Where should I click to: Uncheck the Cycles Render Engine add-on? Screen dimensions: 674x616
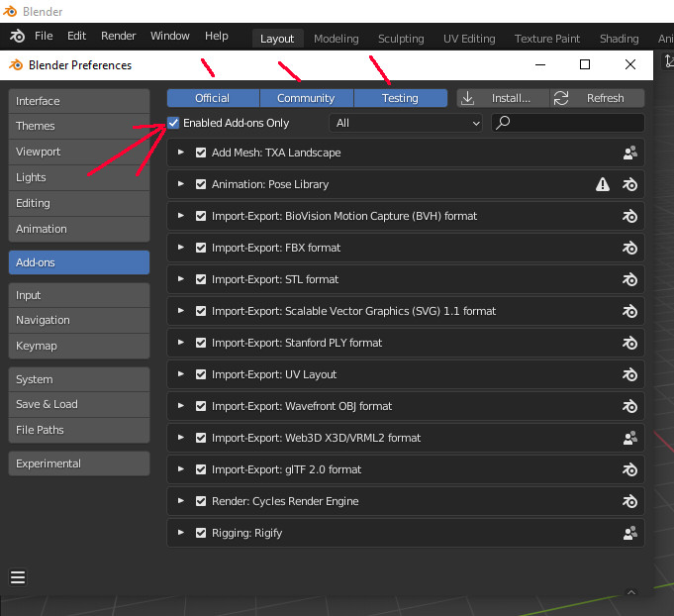201,501
